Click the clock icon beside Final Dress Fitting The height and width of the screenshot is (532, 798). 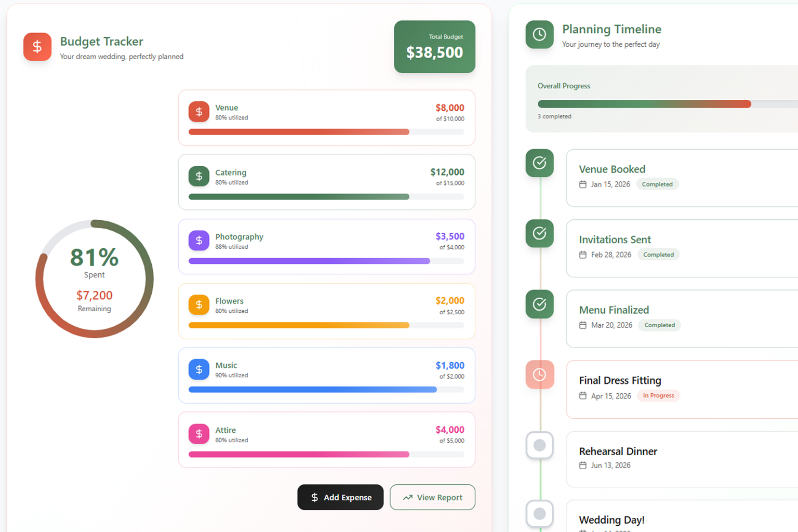[539, 375]
